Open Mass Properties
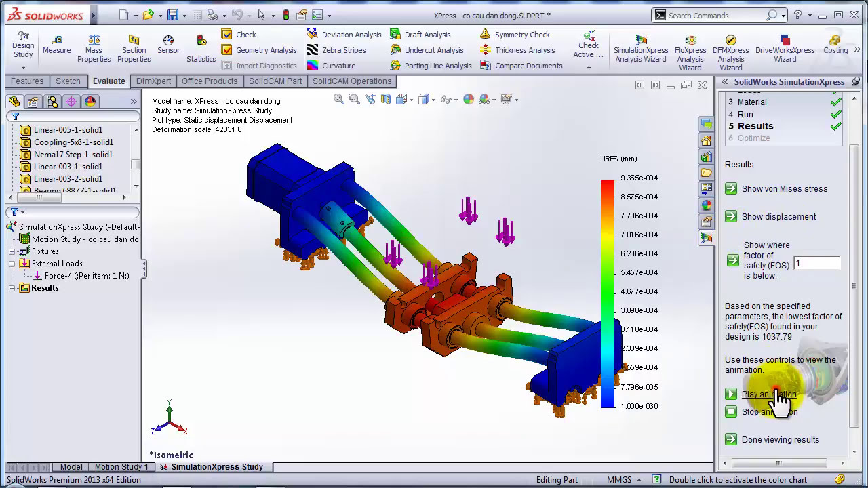This screenshot has height=488, width=868. [94, 49]
